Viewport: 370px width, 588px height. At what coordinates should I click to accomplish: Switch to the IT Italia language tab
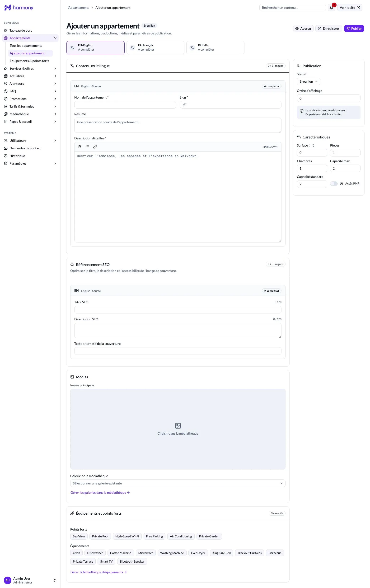215,48
